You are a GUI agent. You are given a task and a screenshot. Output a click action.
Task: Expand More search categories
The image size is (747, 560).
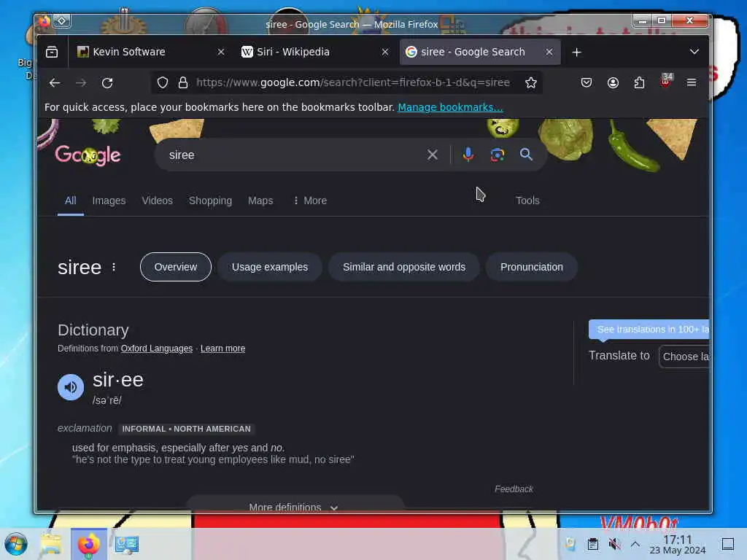(x=309, y=201)
